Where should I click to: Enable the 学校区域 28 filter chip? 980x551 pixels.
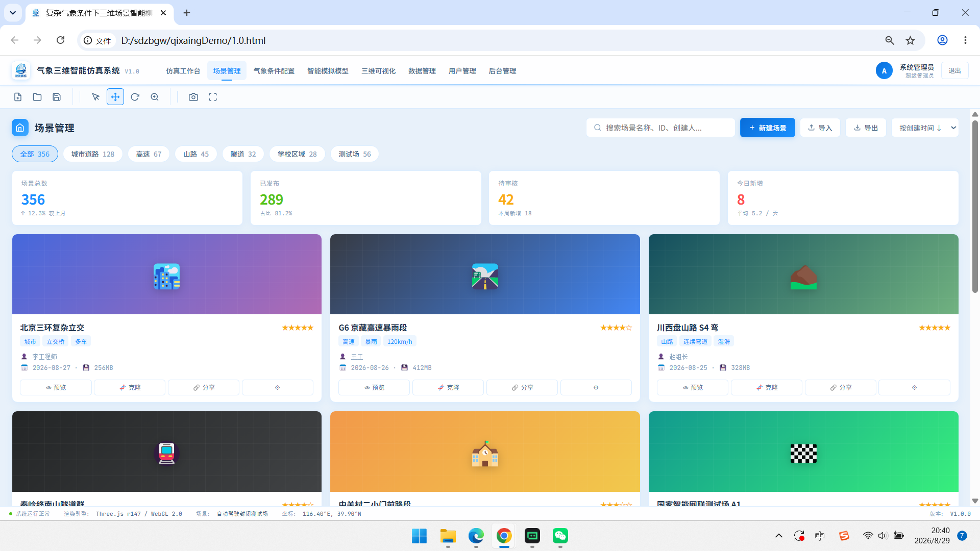(x=297, y=154)
